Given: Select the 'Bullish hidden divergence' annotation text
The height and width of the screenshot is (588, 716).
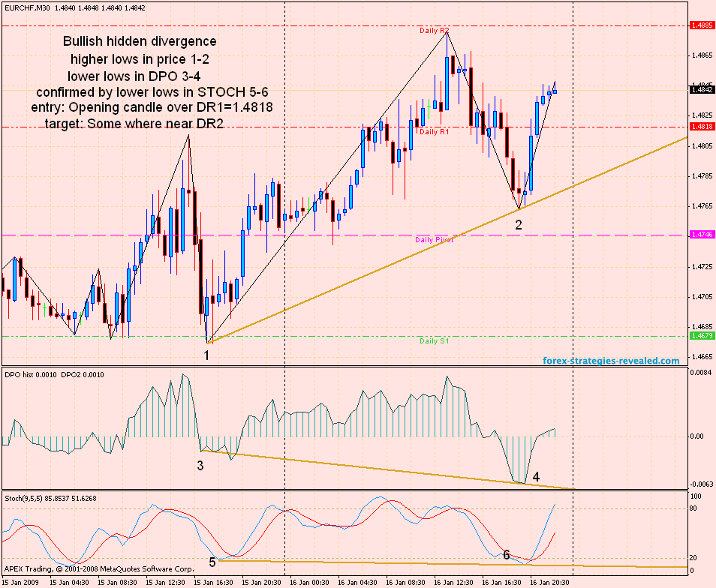Looking at the screenshot, I should [140, 41].
